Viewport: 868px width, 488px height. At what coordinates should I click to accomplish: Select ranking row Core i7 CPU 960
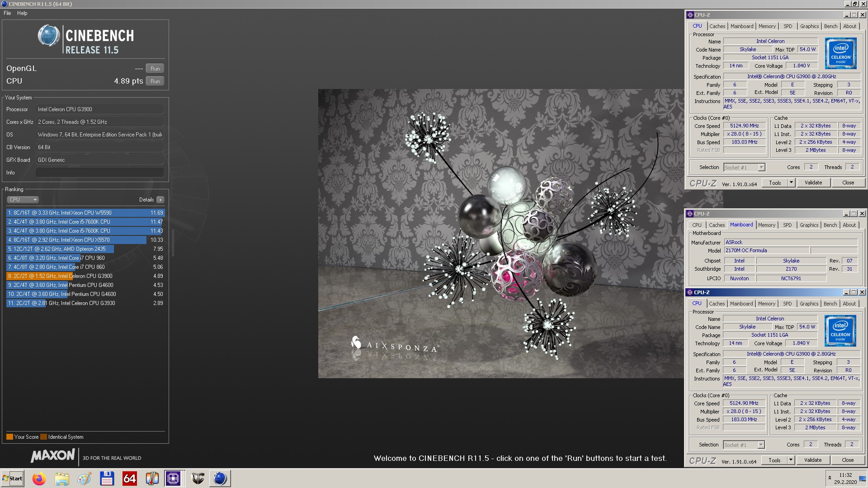[85, 258]
